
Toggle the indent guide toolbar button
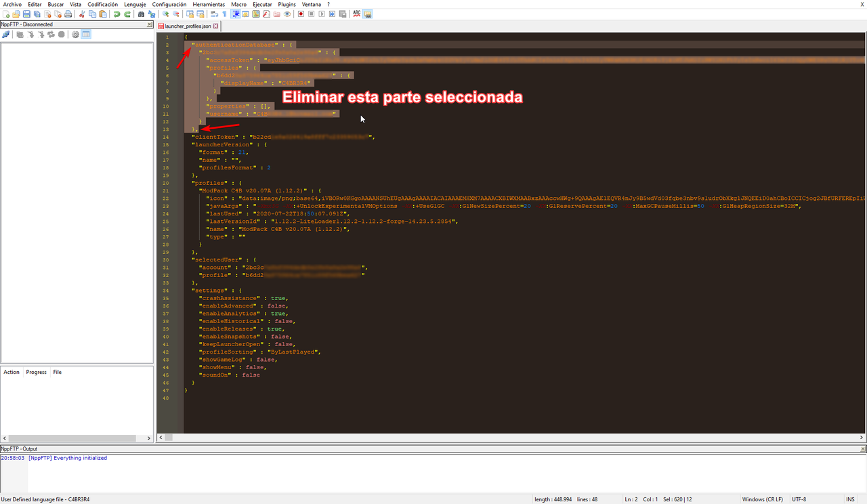coord(236,14)
